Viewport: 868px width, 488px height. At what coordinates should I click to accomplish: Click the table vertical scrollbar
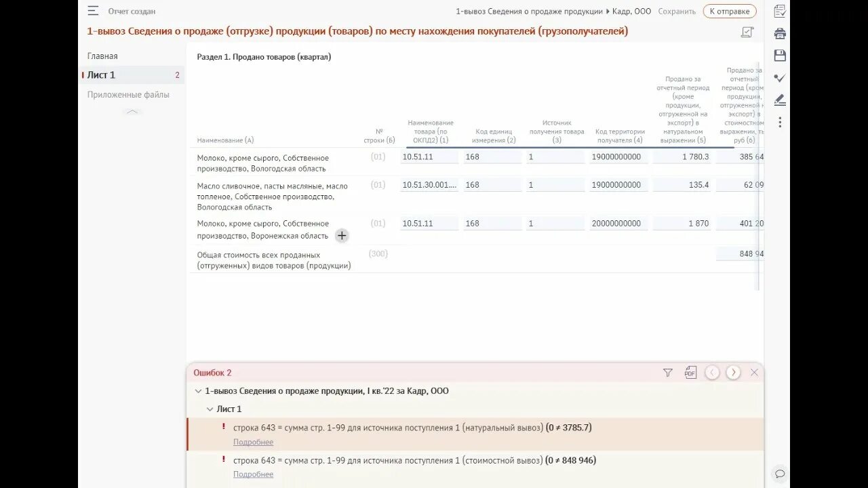759,176
